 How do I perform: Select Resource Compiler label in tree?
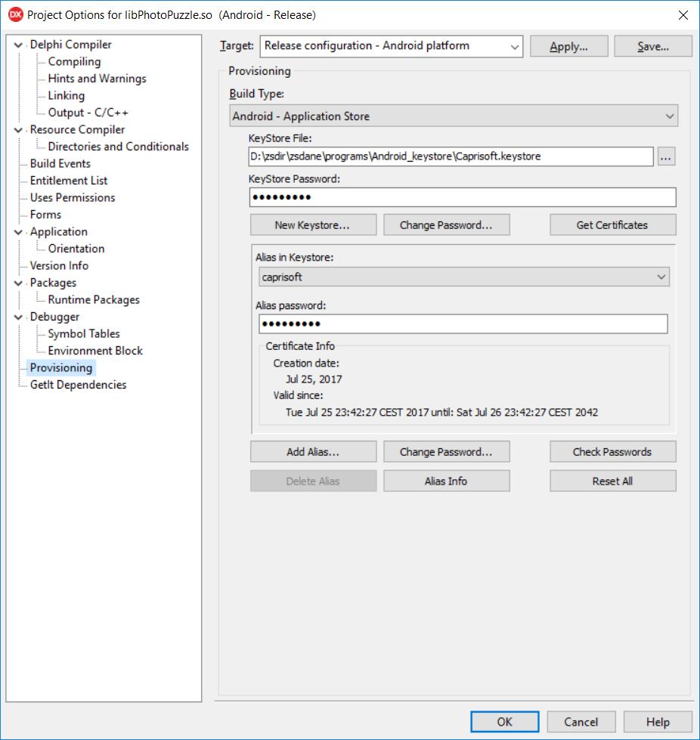click(x=77, y=129)
